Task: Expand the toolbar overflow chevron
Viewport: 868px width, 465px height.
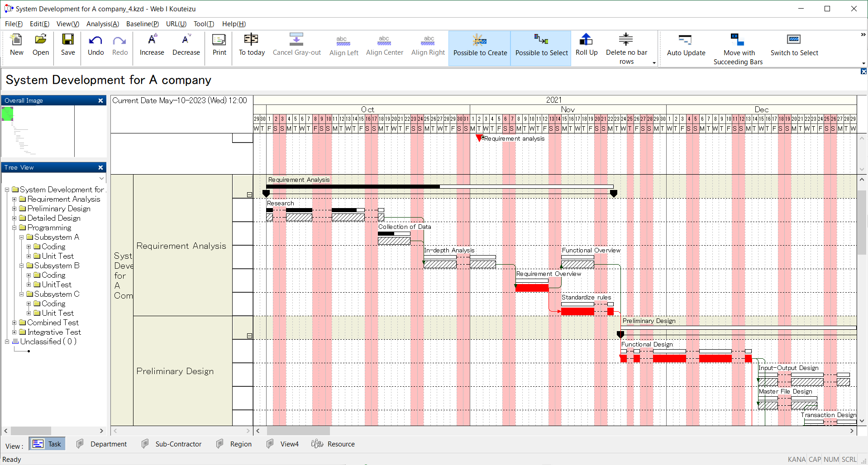Action: click(863, 34)
